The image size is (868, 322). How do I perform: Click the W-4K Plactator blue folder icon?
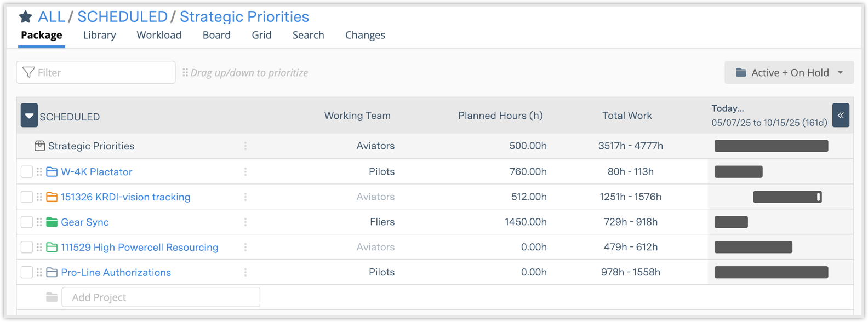pos(52,172)
